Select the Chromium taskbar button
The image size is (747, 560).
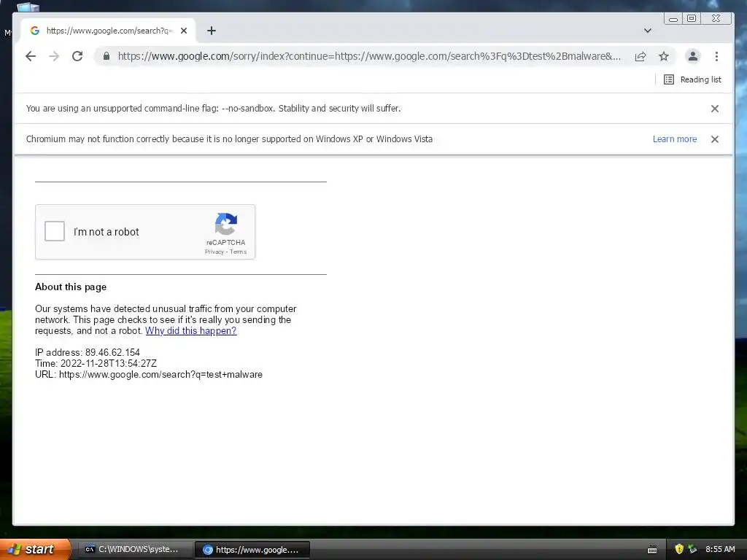pyautogui.click(x=252, y=550)
